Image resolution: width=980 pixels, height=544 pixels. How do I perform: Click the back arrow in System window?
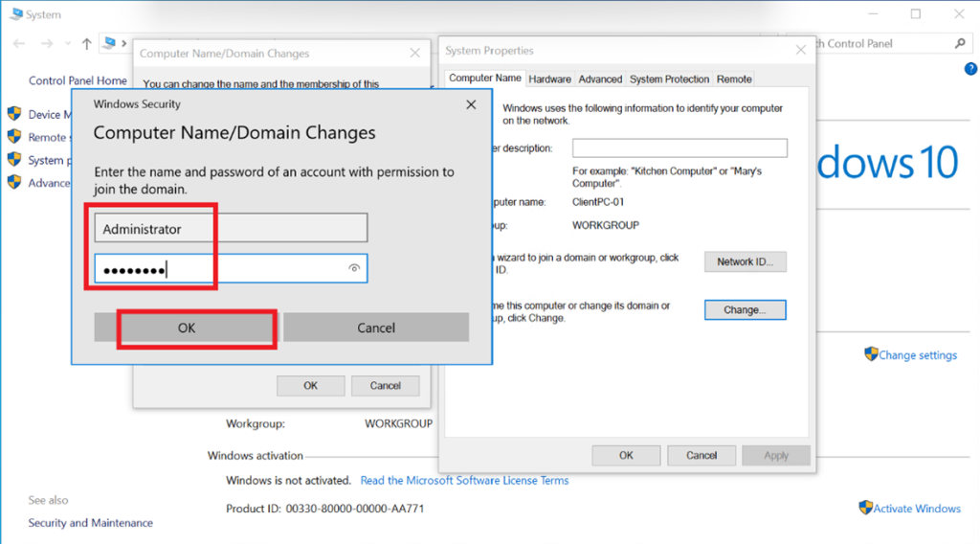[19, 44]
